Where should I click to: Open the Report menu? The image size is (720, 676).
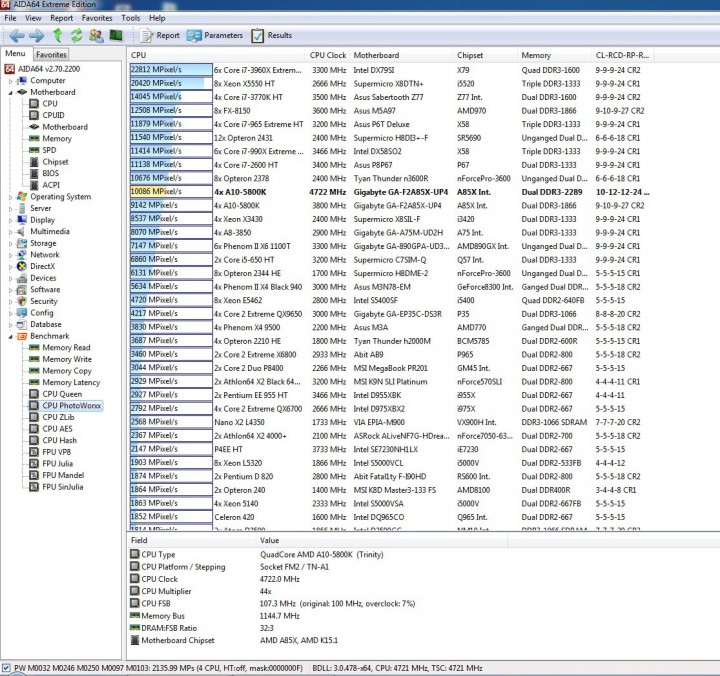pos(62,18)
